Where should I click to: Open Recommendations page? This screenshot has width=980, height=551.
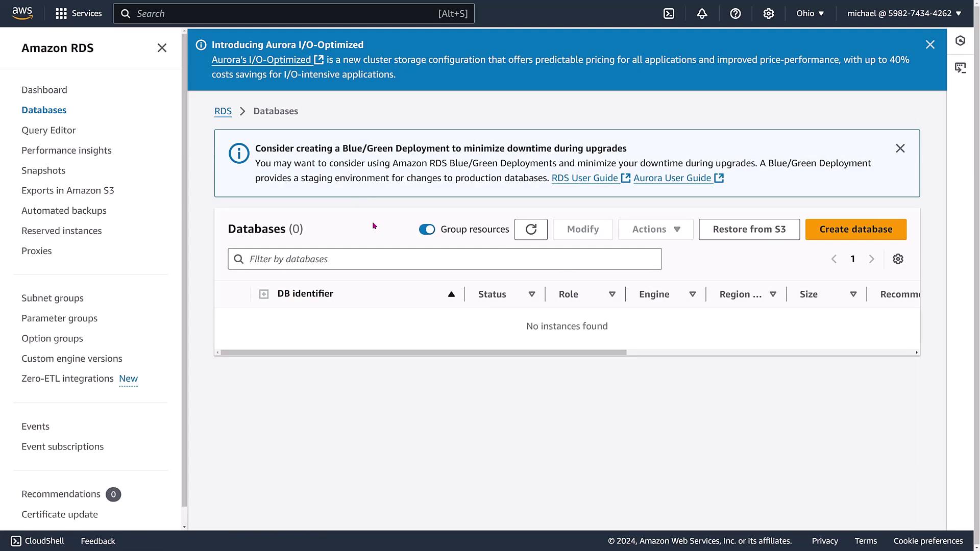pyautogui.click(x=61, y=494)
